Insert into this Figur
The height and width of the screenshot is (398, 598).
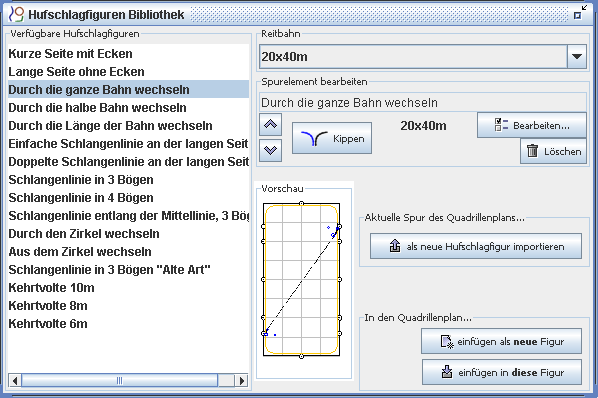click(x=502, y=372)
